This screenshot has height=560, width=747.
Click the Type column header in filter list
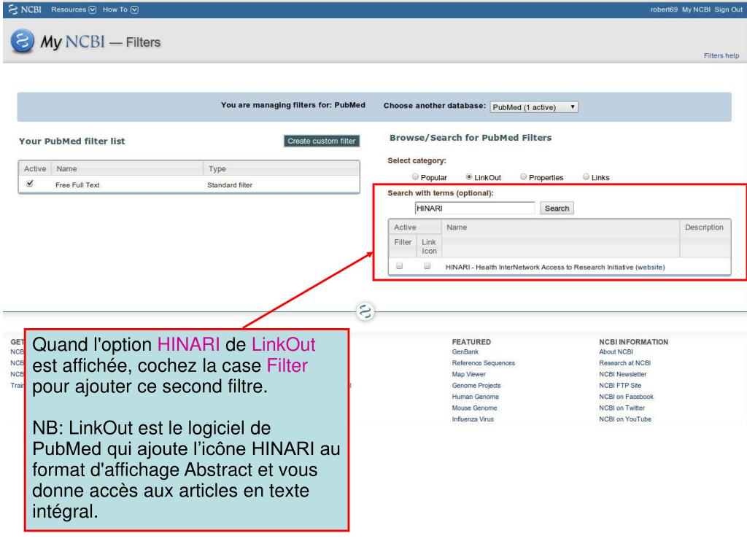[281, 168]
